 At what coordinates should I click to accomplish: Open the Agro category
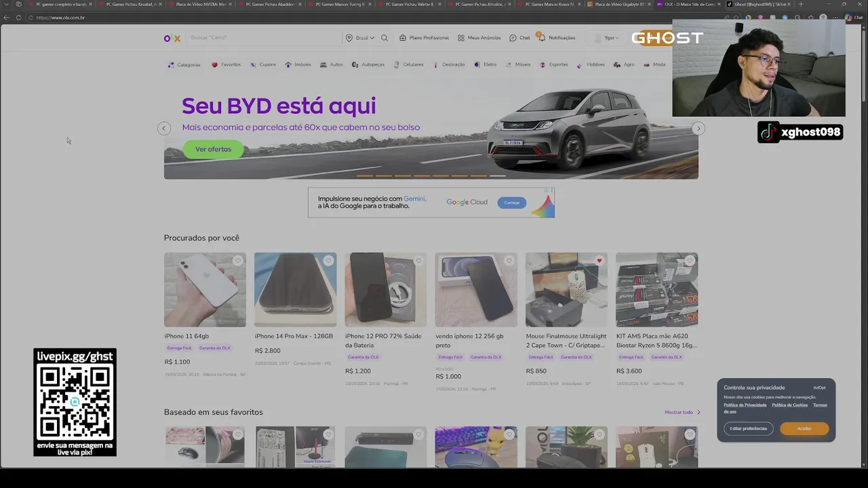pyautogui.click(x=624, y=65)
